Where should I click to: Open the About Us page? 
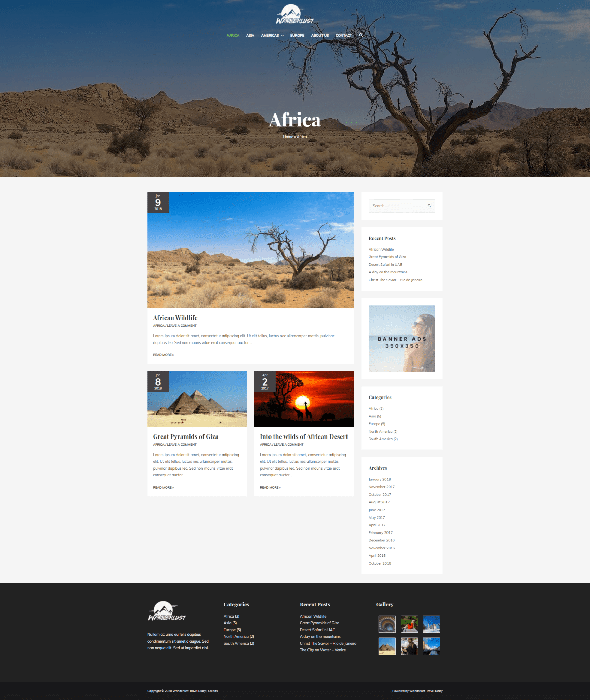(x=320, y=35)
